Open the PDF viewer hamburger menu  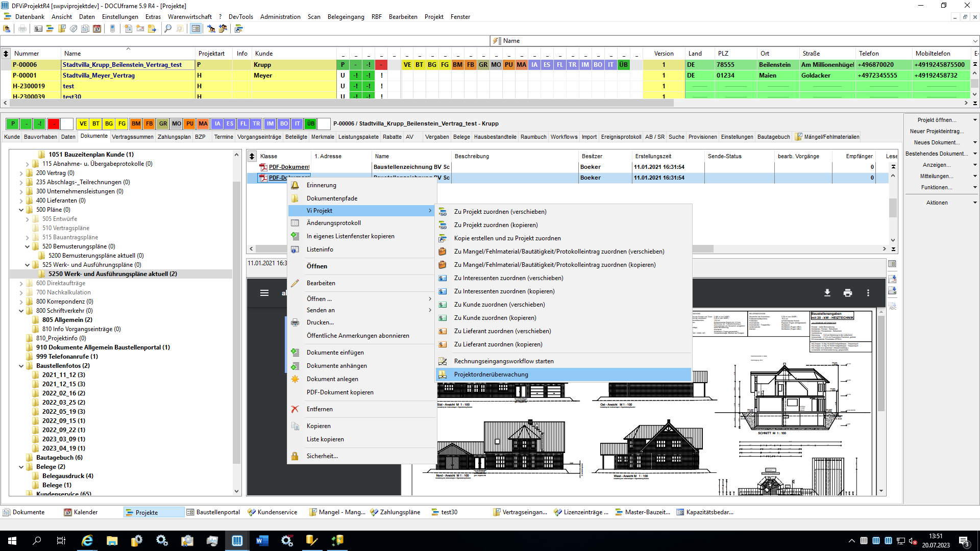pyautogui.click(x=264, y=293)
